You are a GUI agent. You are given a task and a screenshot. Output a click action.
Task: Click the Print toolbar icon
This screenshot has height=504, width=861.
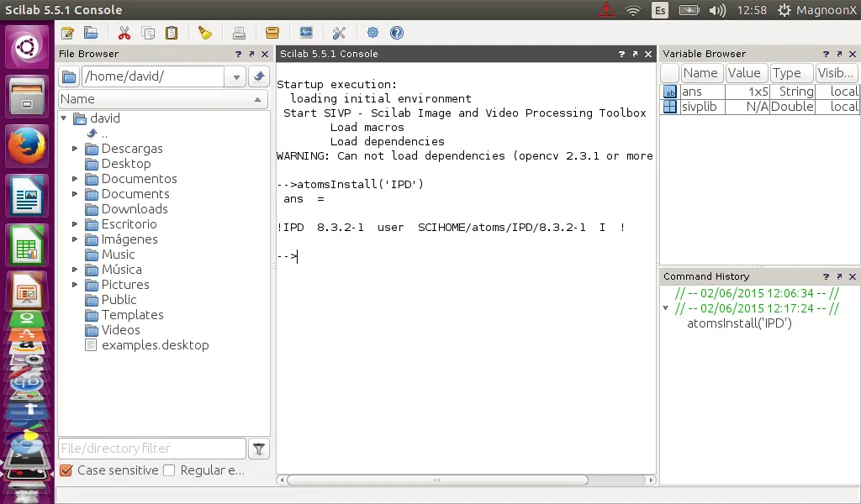click(x=239, y=33)
